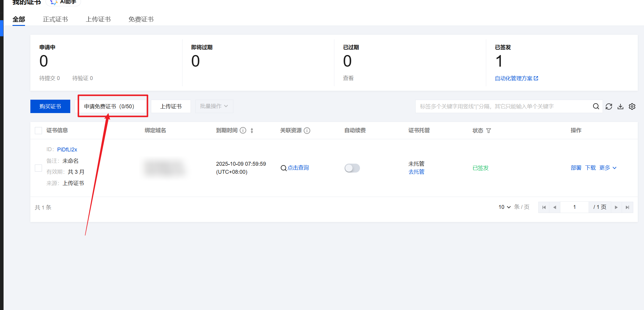The image size is (644, 310).
Task: Click the last page pagination icon
Action: coord(628,207)
